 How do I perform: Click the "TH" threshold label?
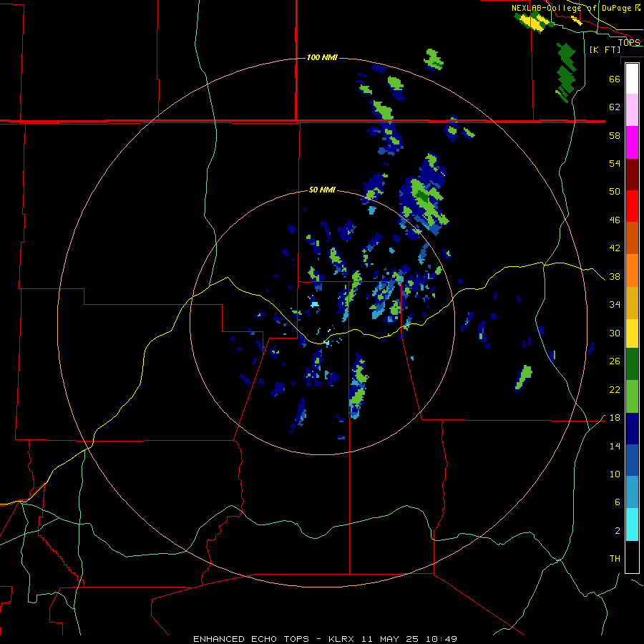coord(615,559)
